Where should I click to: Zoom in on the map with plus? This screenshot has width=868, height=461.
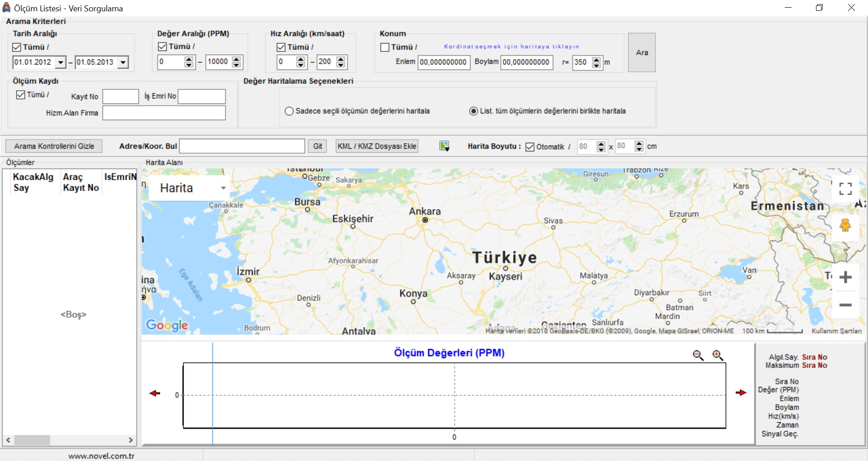click(x=845, y=277)
